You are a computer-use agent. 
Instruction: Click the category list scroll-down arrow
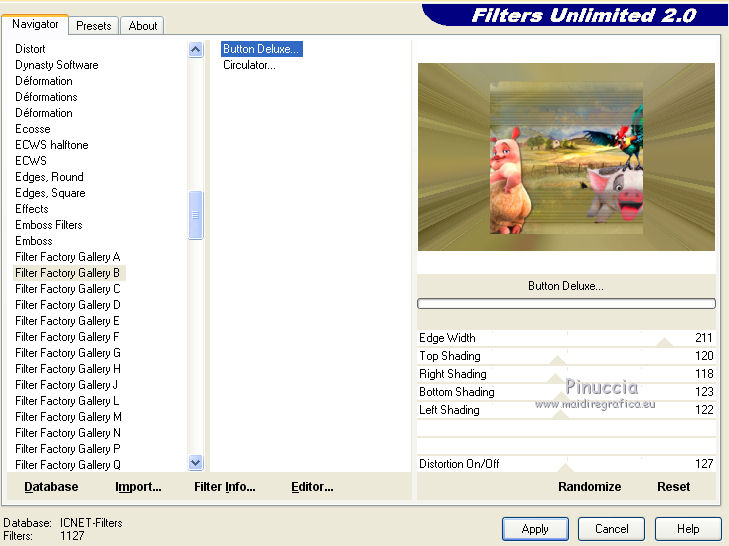point(196,462)
